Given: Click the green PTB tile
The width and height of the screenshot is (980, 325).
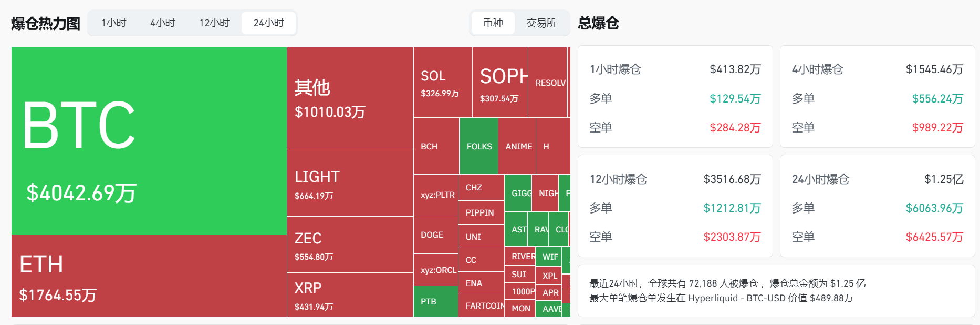Looking at the screenshot, I should tap(435, 301).
